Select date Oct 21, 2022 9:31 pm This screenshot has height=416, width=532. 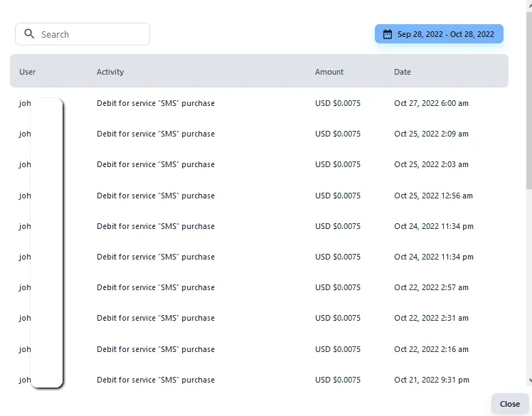(x=432, y=380)
